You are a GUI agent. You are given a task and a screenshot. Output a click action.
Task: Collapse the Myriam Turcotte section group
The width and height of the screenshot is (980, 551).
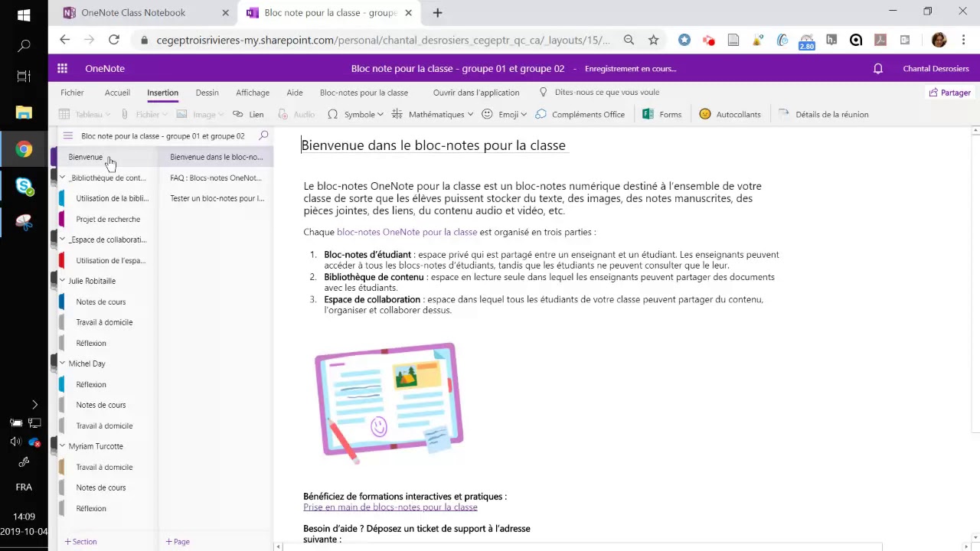[63, 446]
